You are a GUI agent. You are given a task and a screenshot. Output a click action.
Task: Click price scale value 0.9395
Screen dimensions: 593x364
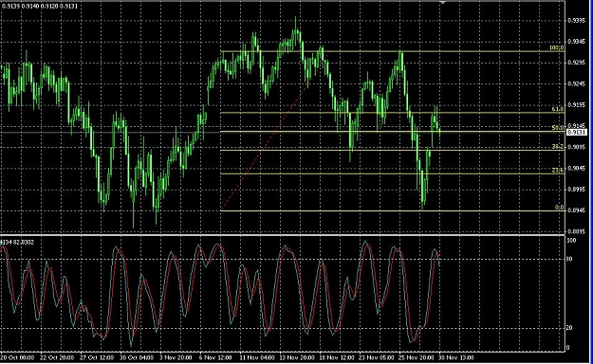coord(577,21)
